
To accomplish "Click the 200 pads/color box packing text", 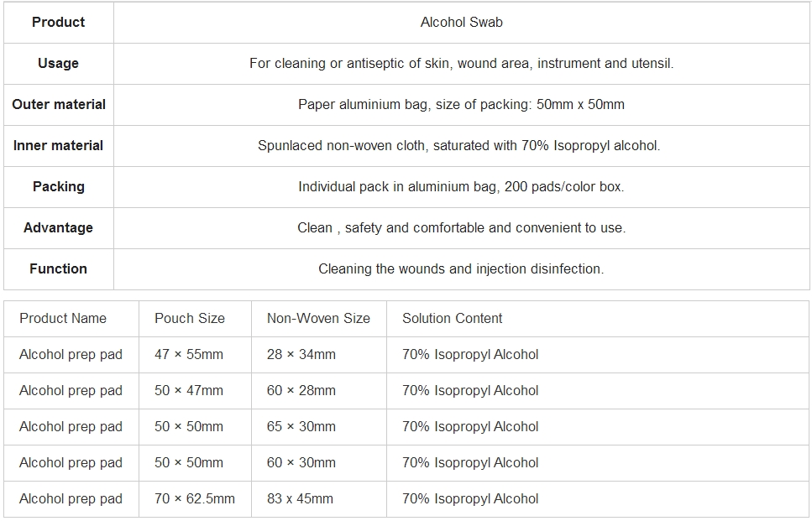I will pos(564,186).
